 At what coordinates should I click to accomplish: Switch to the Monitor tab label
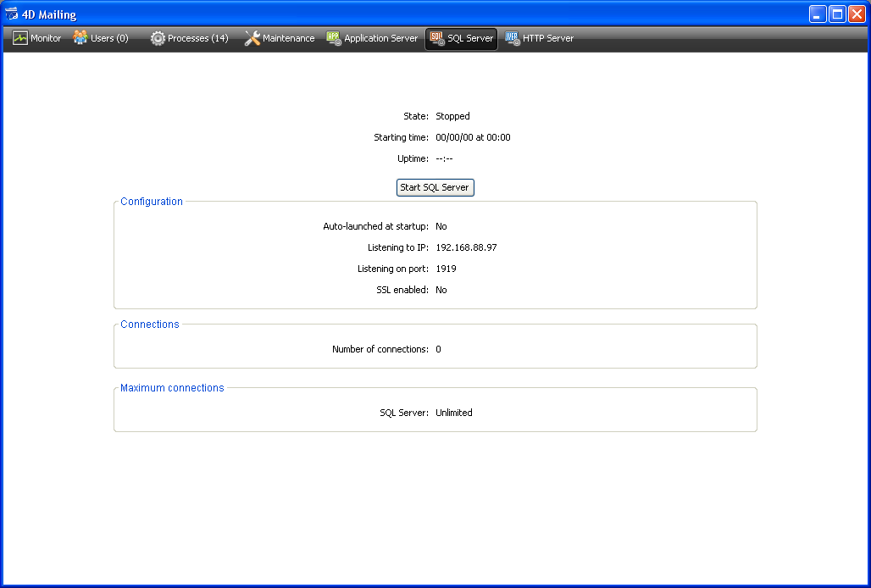pos(46,38)
